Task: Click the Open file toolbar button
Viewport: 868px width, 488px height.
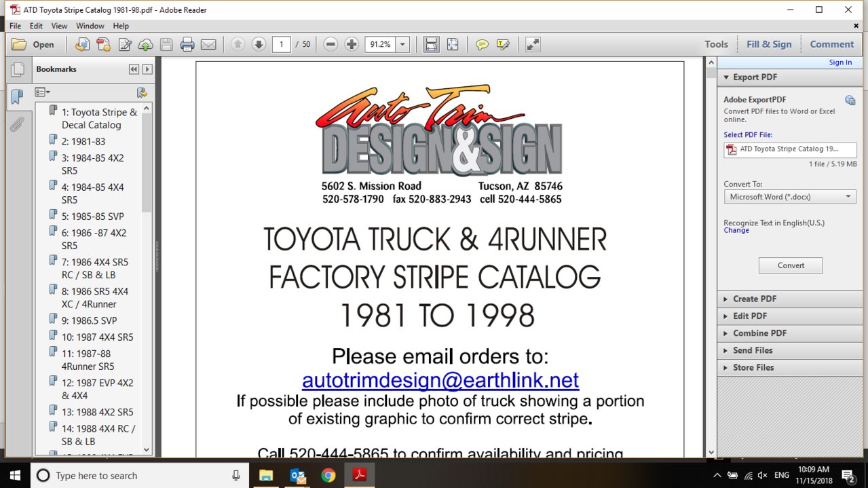Action: click(33, 44)
